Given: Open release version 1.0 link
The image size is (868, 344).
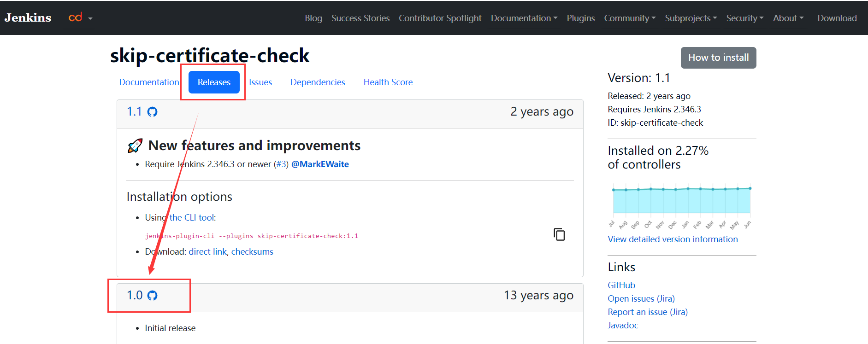Looking at the screenshot, I should pos(135,296).
